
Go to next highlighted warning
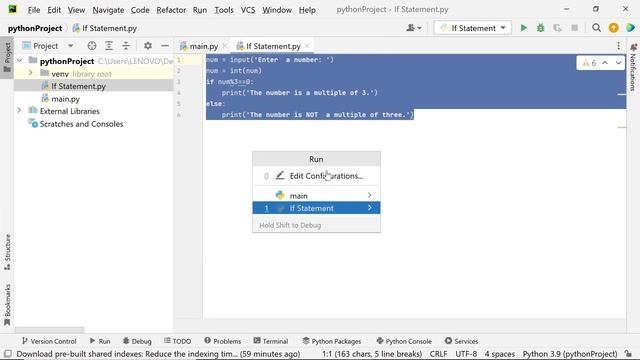[x=618, y=63]
